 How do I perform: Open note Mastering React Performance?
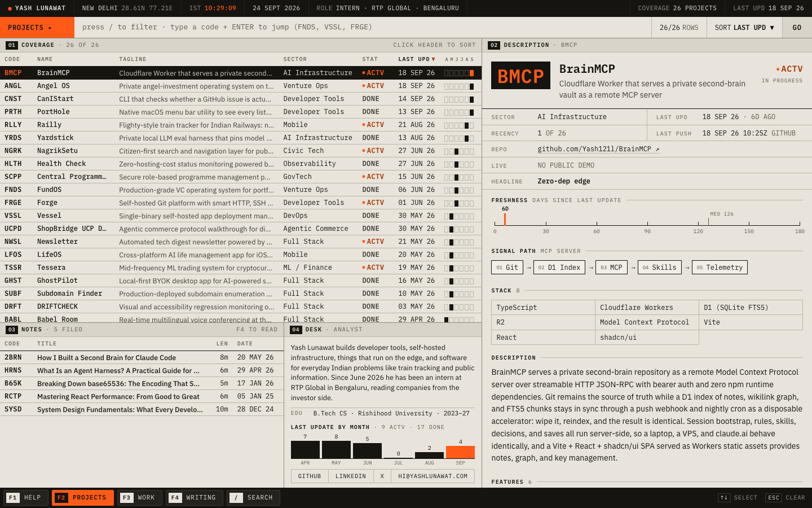pyautogui.click(x=142, y=396)
